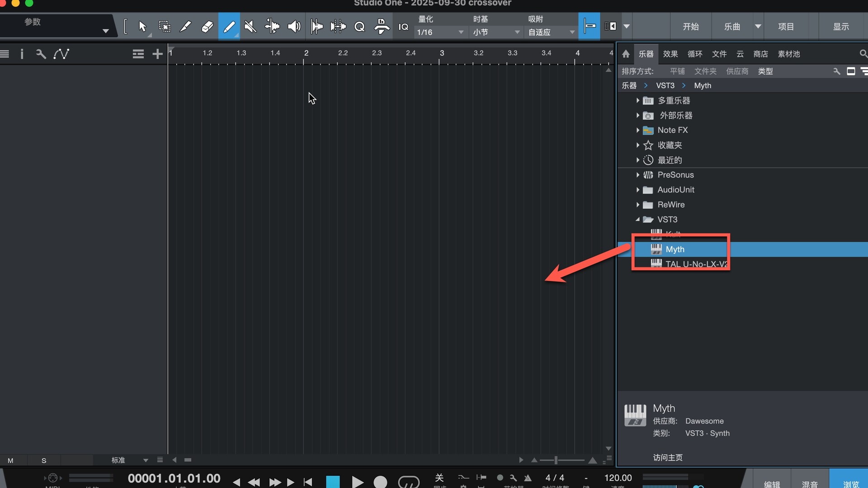Switch to the 效果 tab
Viewport: 868px width, 488px height.
[x=670, y=54]
